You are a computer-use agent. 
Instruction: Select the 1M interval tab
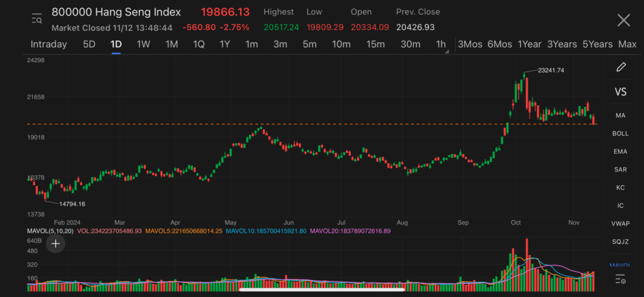pyautogui.click(x=172, y=45)
